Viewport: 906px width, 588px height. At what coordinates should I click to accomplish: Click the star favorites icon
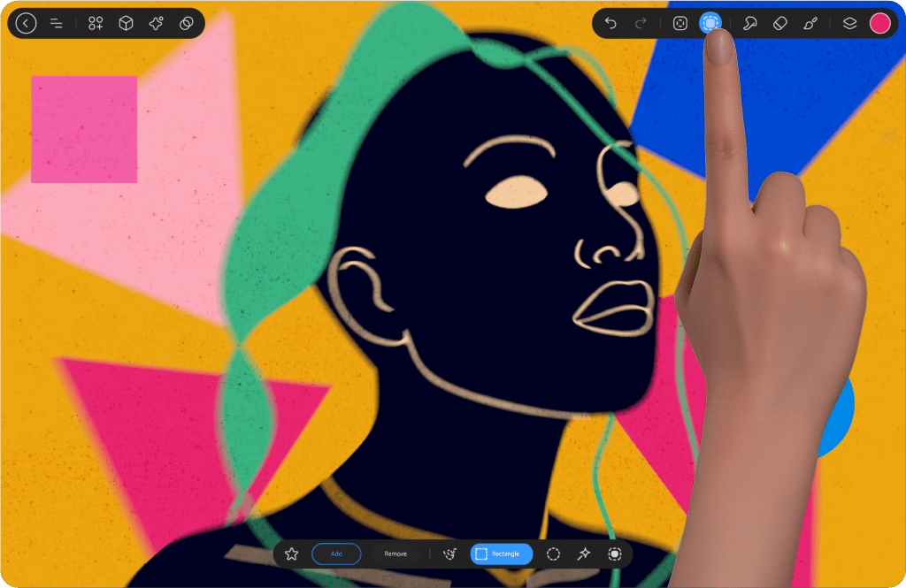tap(292, 554)
